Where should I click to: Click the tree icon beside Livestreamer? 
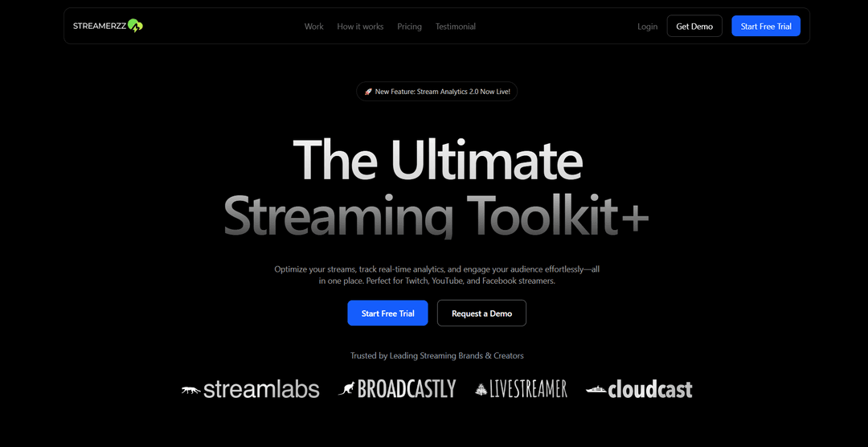481,389
